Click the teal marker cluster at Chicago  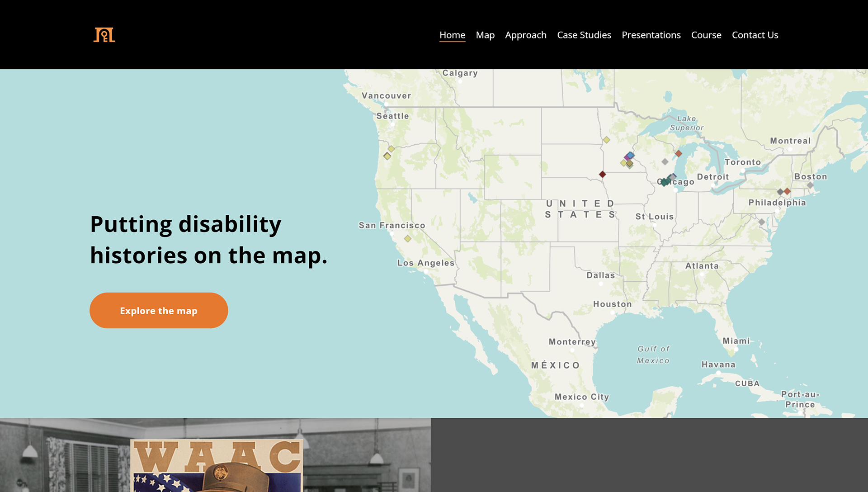click(x=664, y=182)
